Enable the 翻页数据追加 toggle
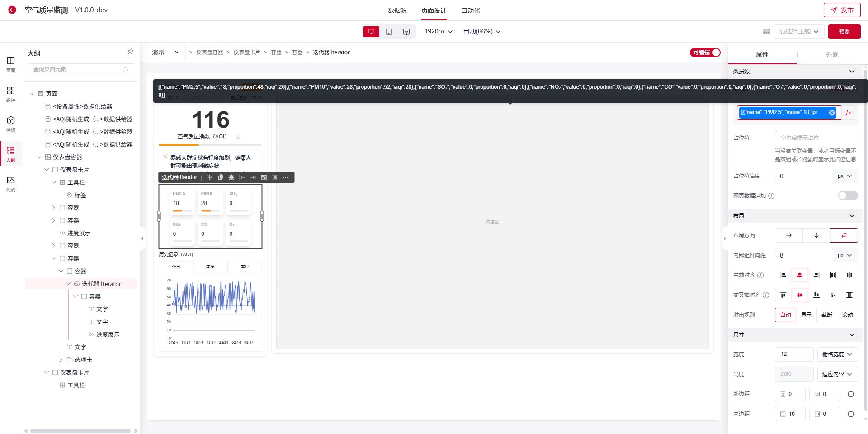 point(847,196)
